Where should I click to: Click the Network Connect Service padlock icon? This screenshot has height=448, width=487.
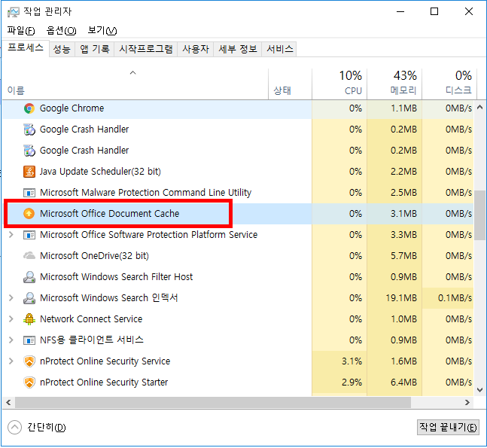pos(29,319)
